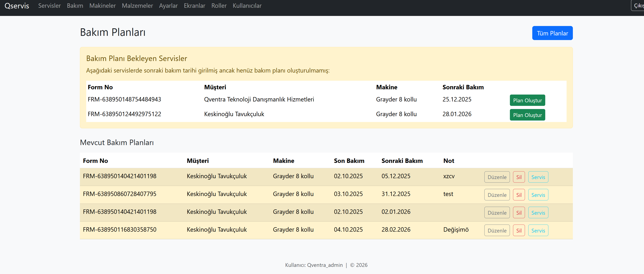
Task: Open the Roller page
Action: click(x=219, y=5)
